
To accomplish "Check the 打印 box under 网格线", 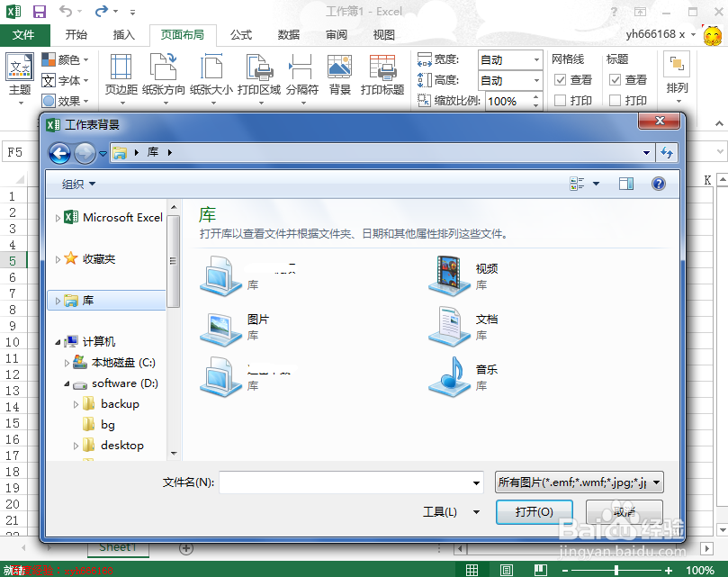I will coord(562,100).
